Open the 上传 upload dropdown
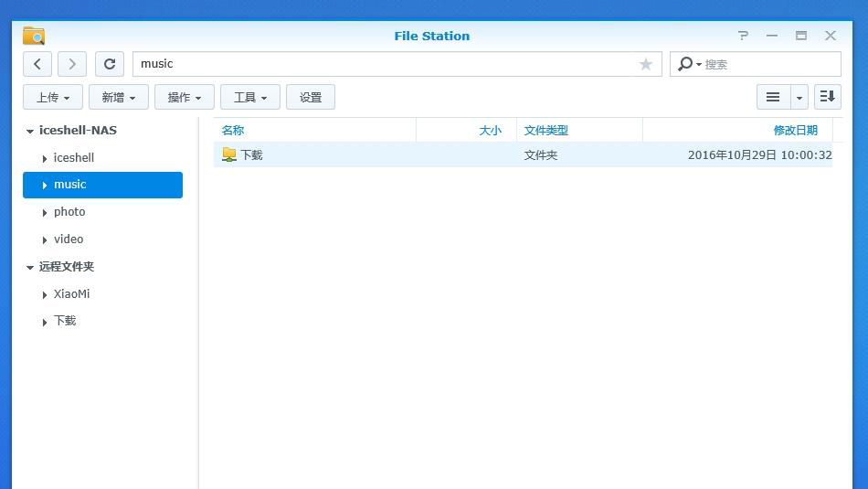The image size is (868, 489). [x=53, y=97]
